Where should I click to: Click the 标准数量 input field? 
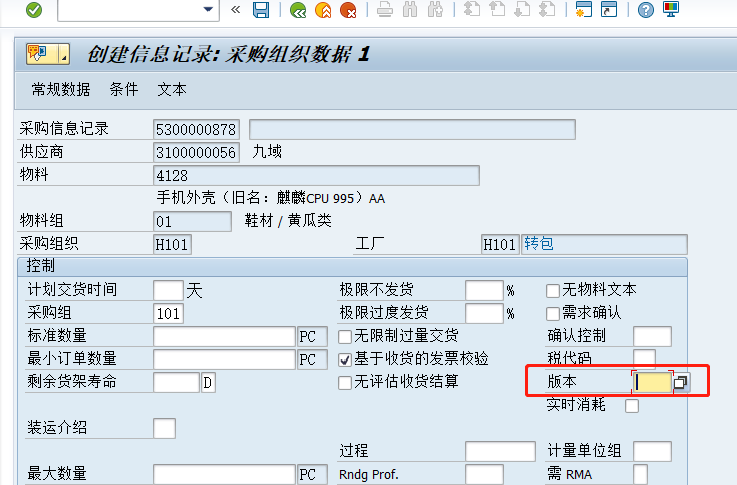pos(224,336)
